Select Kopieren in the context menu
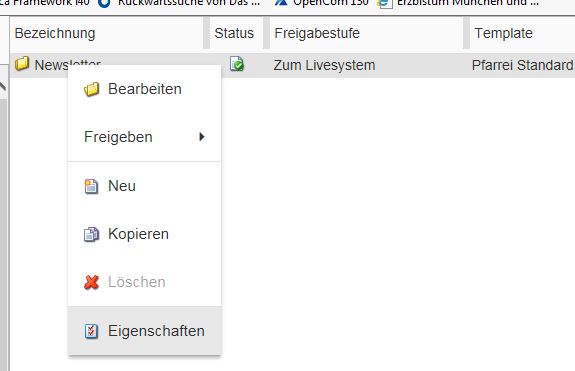The width and height of the screenshot is (575, 371). click(x=144, y=234)
